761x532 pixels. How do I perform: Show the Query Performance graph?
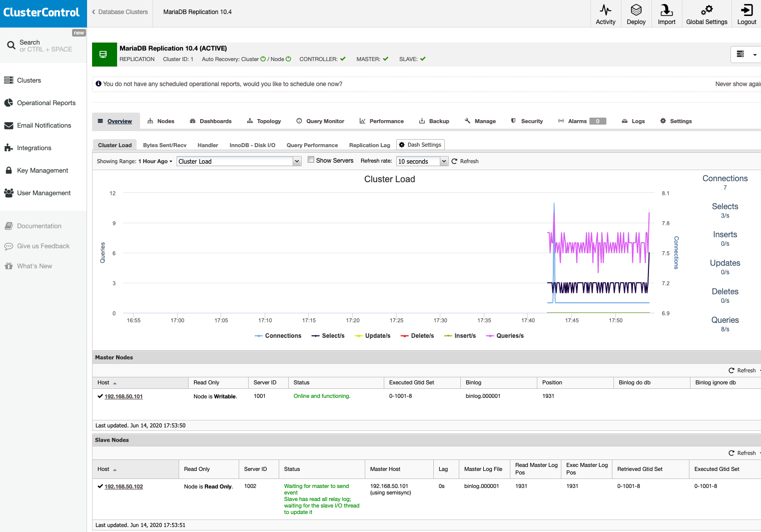312,145
